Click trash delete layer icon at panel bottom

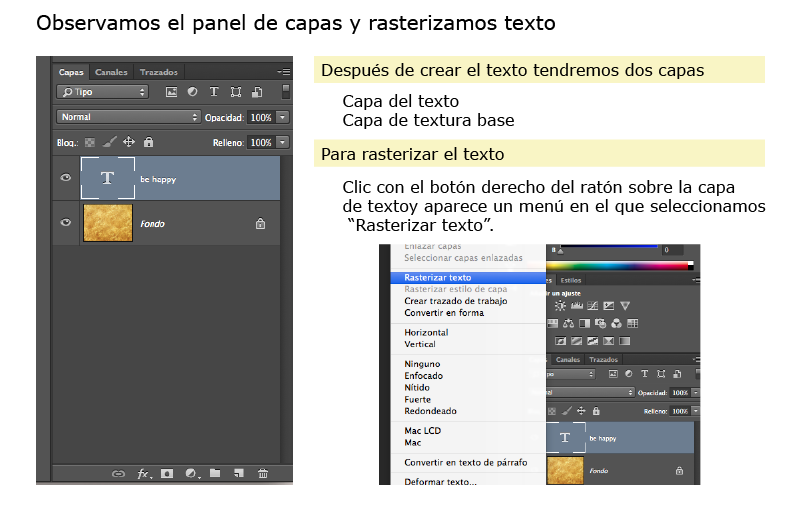263,473
